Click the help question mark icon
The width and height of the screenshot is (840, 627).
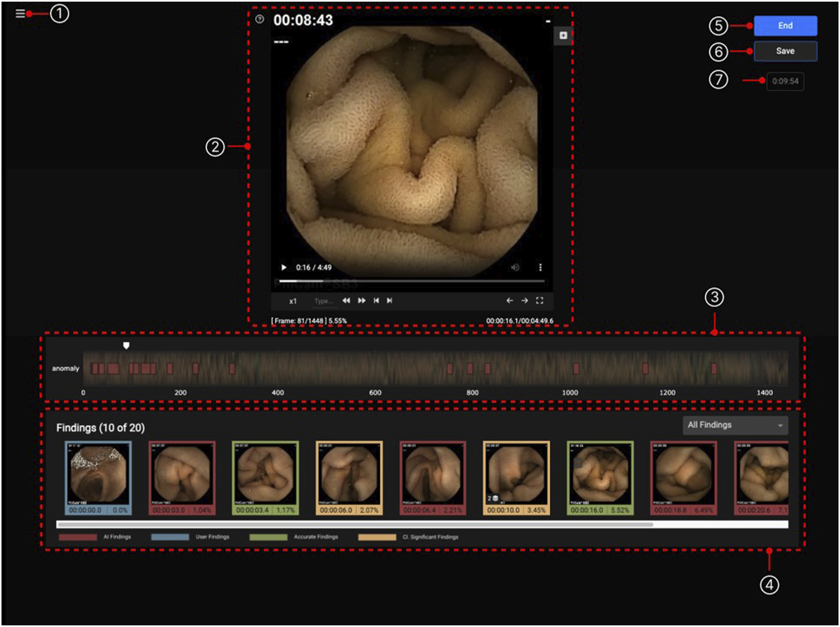click(259, 19)
